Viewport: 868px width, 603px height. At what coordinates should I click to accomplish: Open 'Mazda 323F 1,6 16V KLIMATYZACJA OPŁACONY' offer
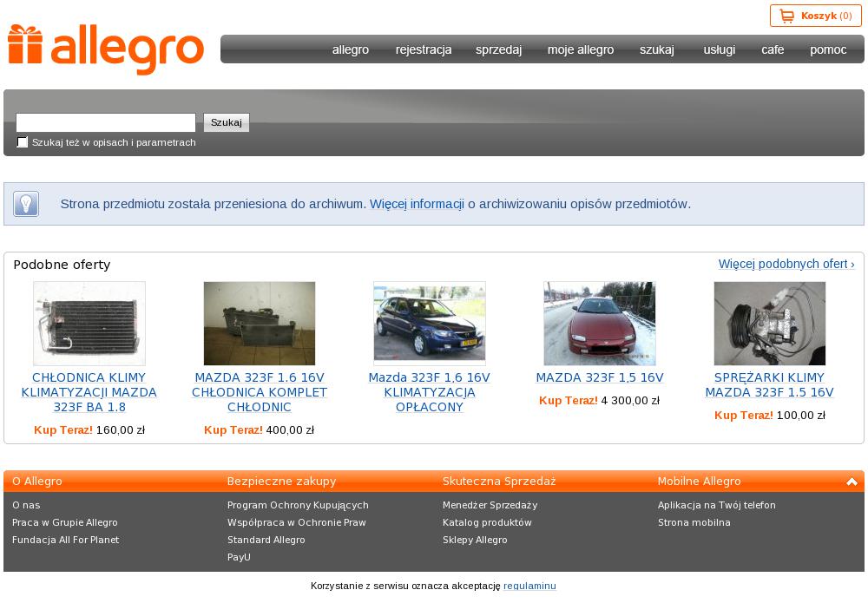[430, 392]
